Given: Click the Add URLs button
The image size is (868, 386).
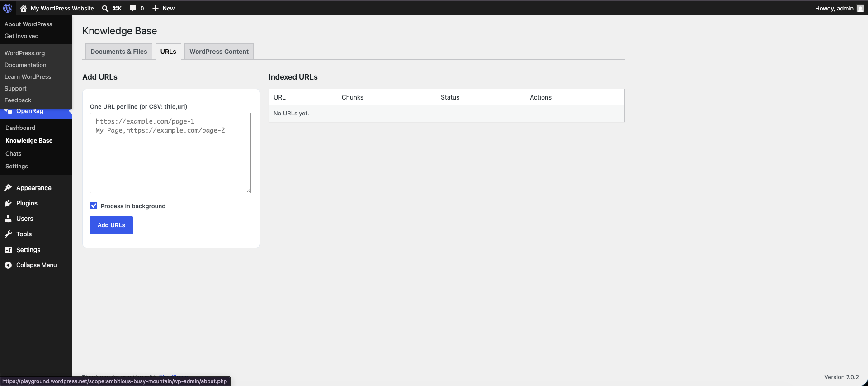Looking at the screenshot, I should click(111, 225).
